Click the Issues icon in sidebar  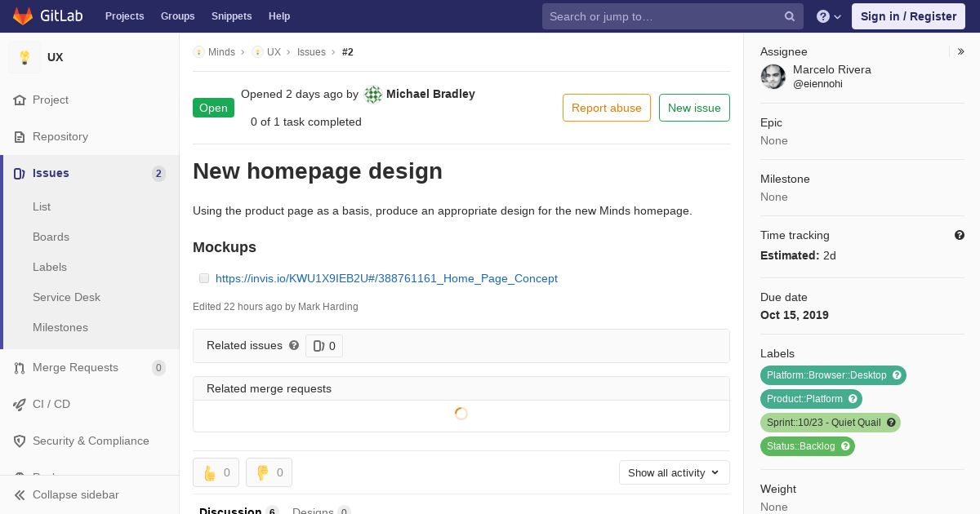20,173
